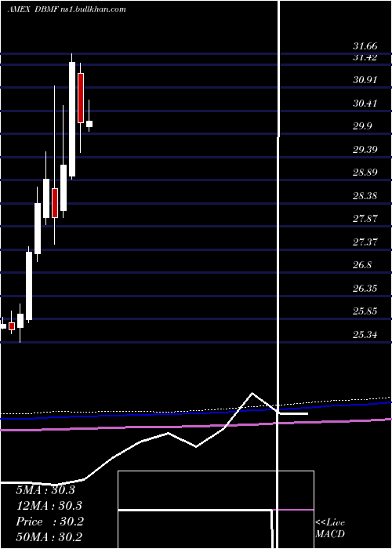Click the 27.37 price label
Viewport: 392px width, 549px height.
[x=365, y=242]
